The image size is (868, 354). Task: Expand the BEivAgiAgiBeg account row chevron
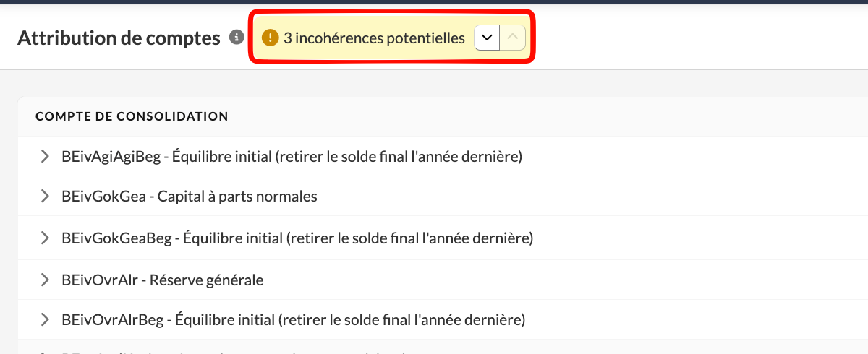(x=45, y=156)
